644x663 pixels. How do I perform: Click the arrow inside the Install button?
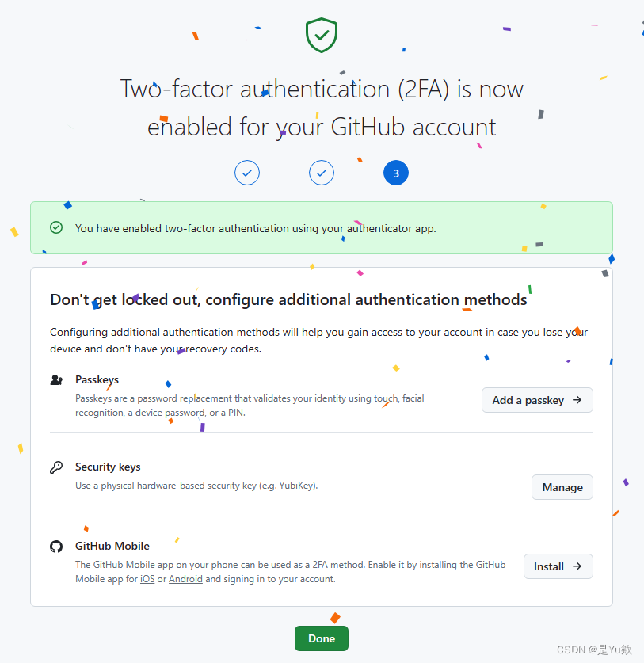[576, 566]
